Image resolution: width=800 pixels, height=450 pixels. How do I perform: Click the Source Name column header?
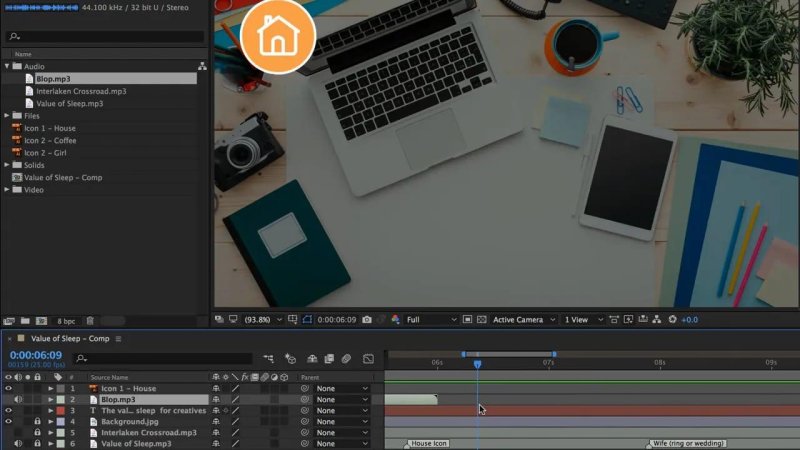[x=109, y=378]
